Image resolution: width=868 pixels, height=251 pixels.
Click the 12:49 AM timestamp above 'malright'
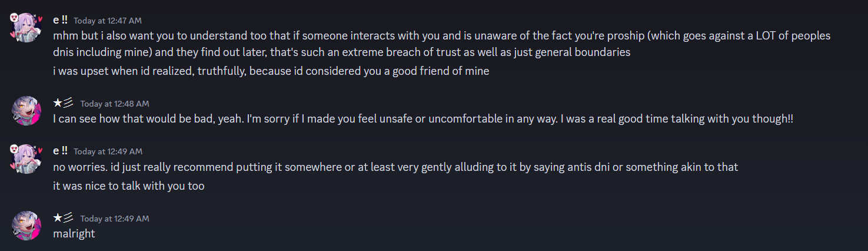115,219
